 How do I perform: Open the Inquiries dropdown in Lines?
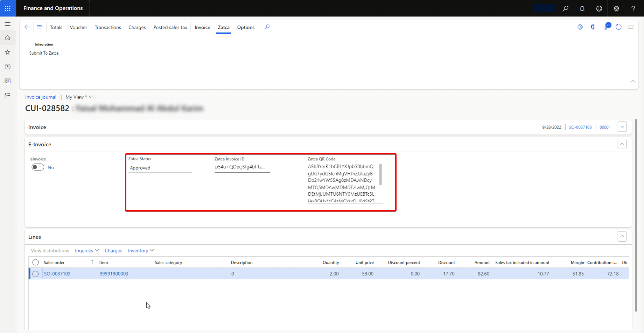click(86, 250)
